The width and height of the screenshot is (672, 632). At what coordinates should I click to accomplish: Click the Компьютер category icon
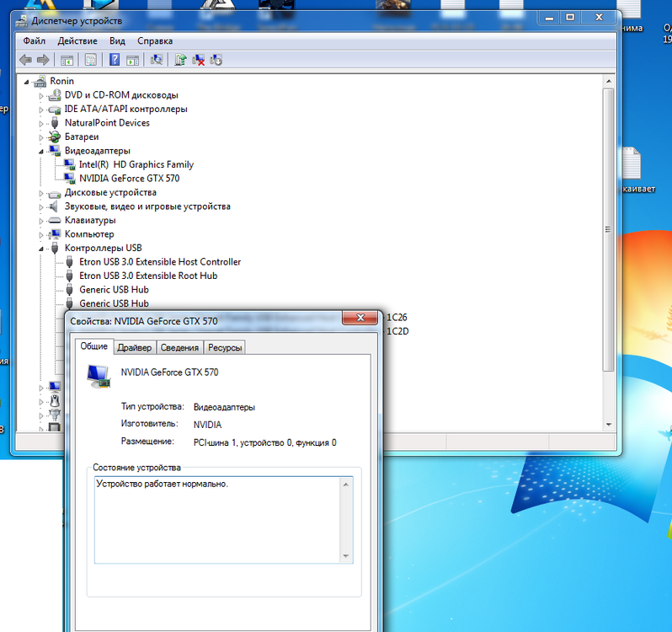[55, 234]
